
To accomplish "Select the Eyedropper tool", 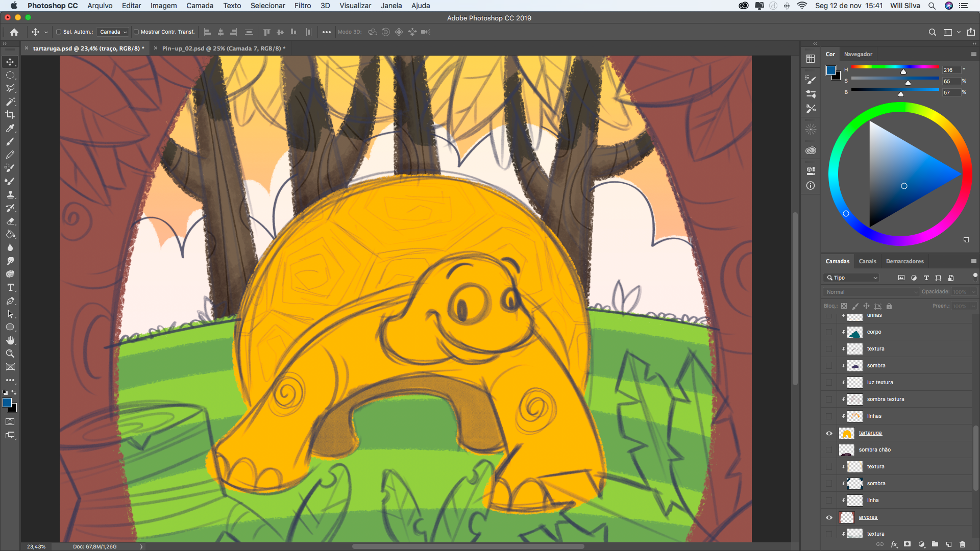I will click(10, 129).
